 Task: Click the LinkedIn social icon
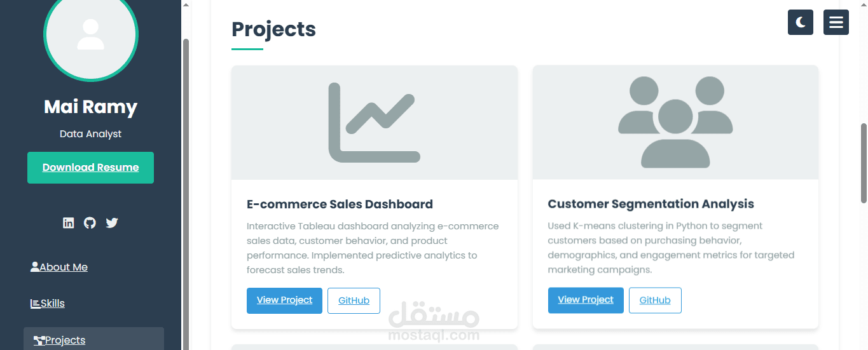pos(69,223)
